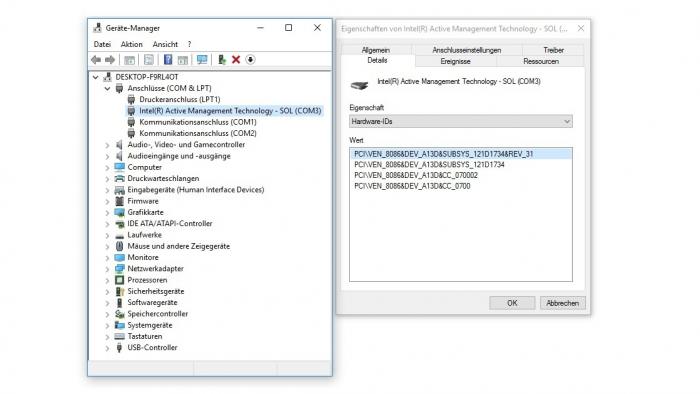Click the Back arrow toolbar icon
The image size is (700, 394).
96,59
